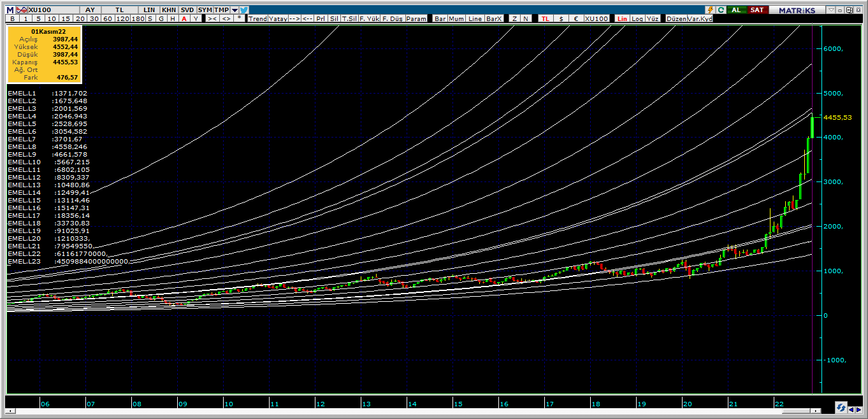The image size is (868, 419).
Task: Click the F. Yük button
Action: 369,18
